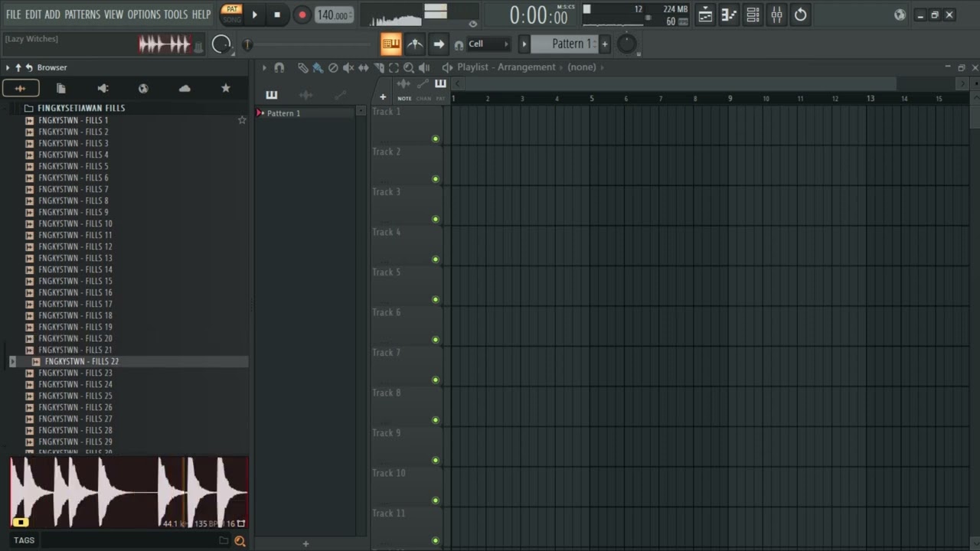Open the Cell snap dropdown
This screenshot has width=980, height=551.
487,44
